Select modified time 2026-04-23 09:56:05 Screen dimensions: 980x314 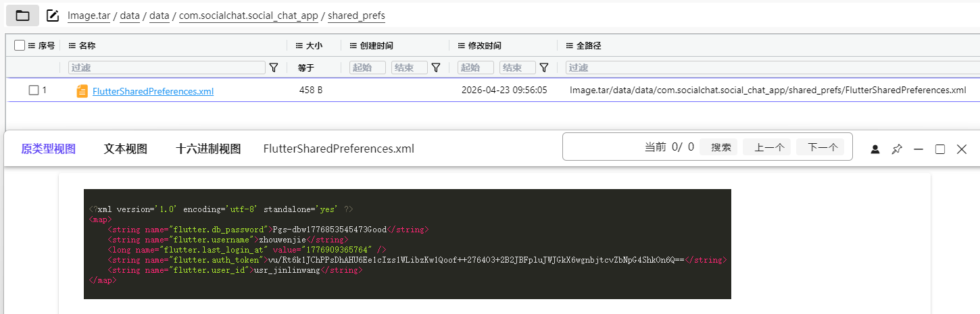click(504, 90)
